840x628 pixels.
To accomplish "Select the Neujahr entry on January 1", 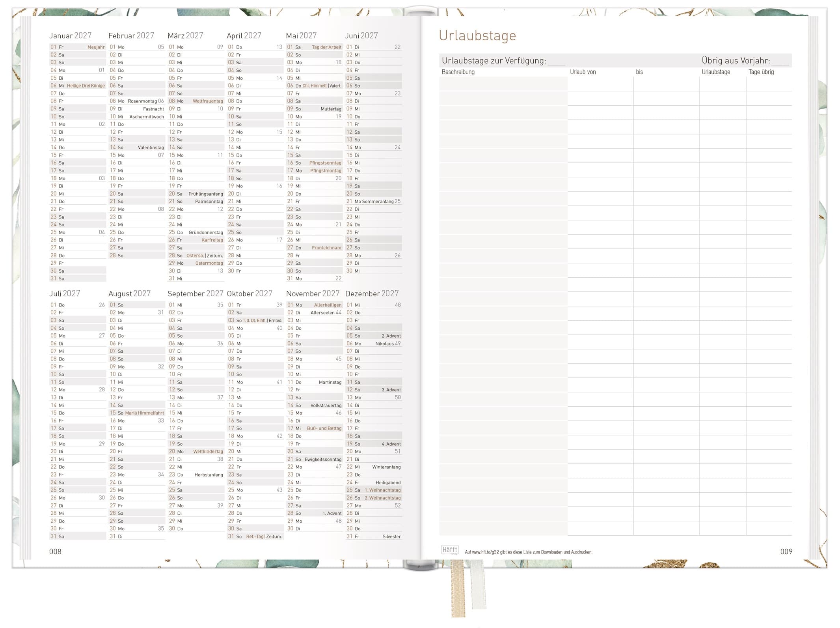I will click(96, 47).
